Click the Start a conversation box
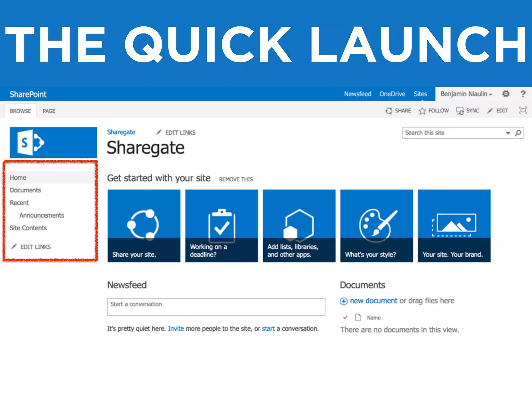Viewport: 532px width, 399px height. point(216,307)
